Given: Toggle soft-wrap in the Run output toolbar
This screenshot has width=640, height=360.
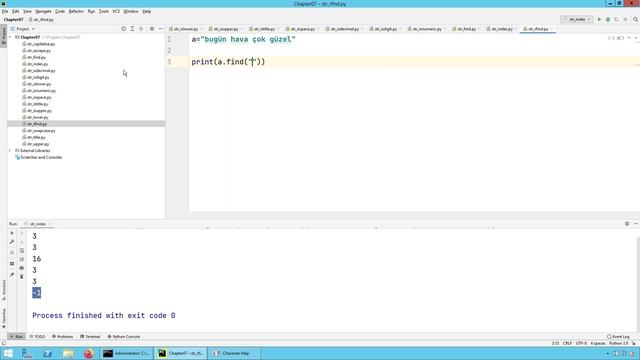Looking at the screenshot, I should (x=22, y=251).
